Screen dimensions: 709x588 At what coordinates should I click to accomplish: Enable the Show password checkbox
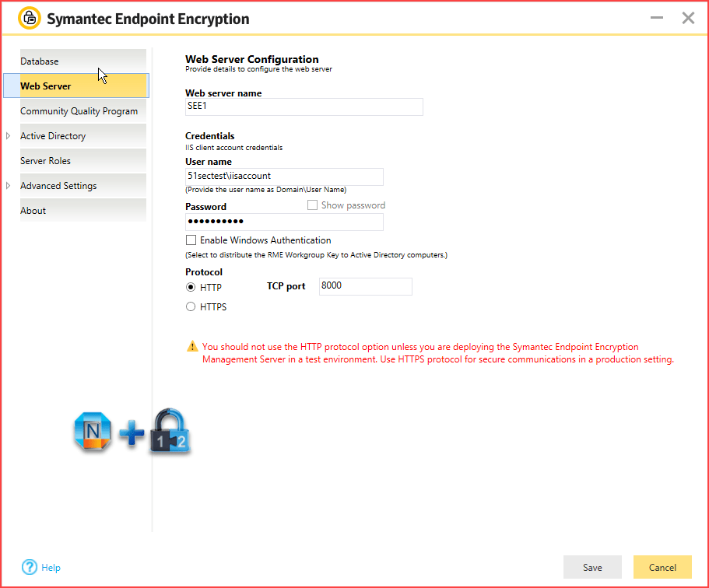click(312, 205)
